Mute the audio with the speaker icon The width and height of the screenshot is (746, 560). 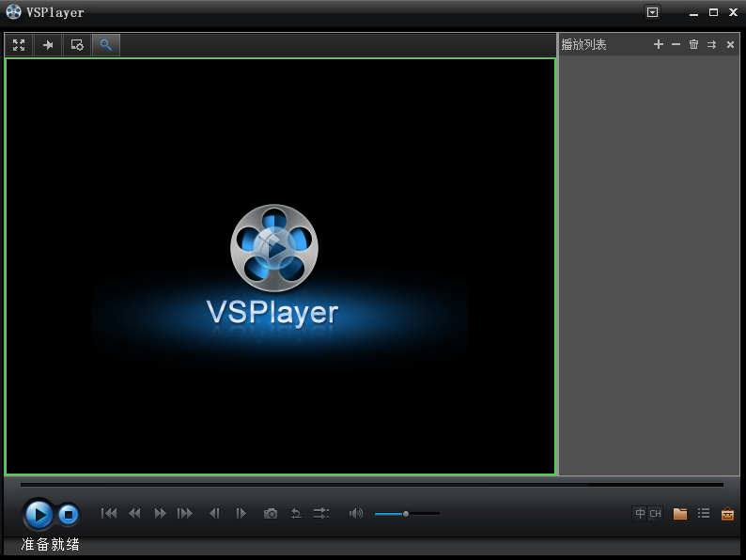tap(356, 513)
